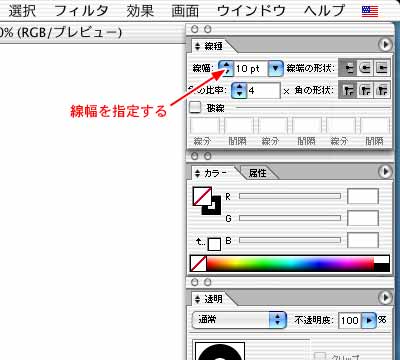The height and width of the screenshot is (360, 400).
Task: Open the フィルタ menu
Action: pyautogui.click(x=81, y=11)
